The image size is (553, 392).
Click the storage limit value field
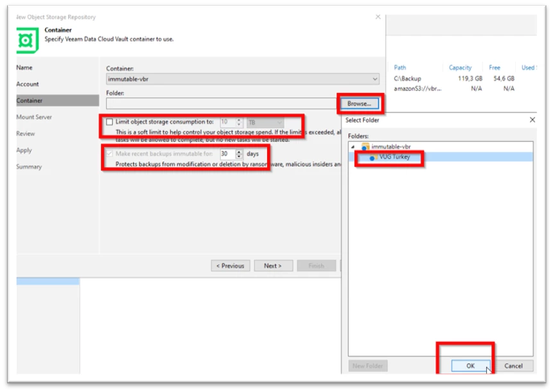pyautogui.click(x=227, y=122)
